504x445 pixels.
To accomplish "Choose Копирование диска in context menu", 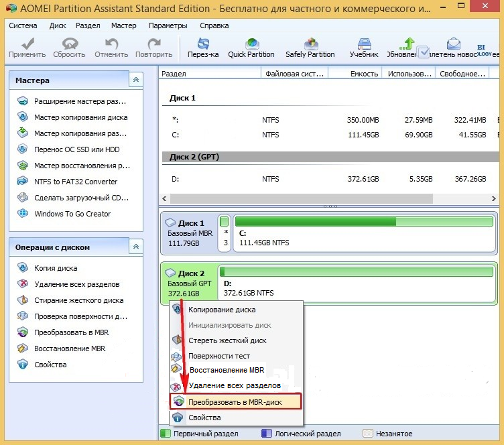I will pyautogui.click(x=236, y=310).
